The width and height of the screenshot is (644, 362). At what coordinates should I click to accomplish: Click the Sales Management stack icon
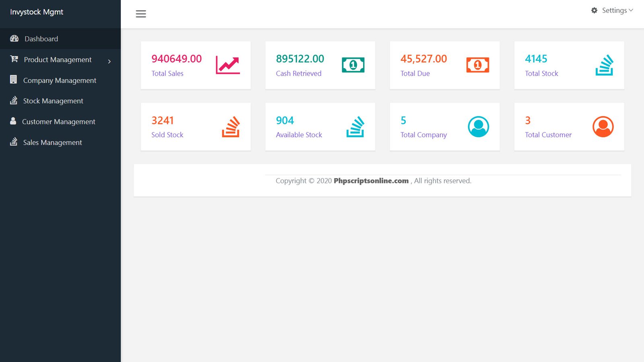pos(14,142)
